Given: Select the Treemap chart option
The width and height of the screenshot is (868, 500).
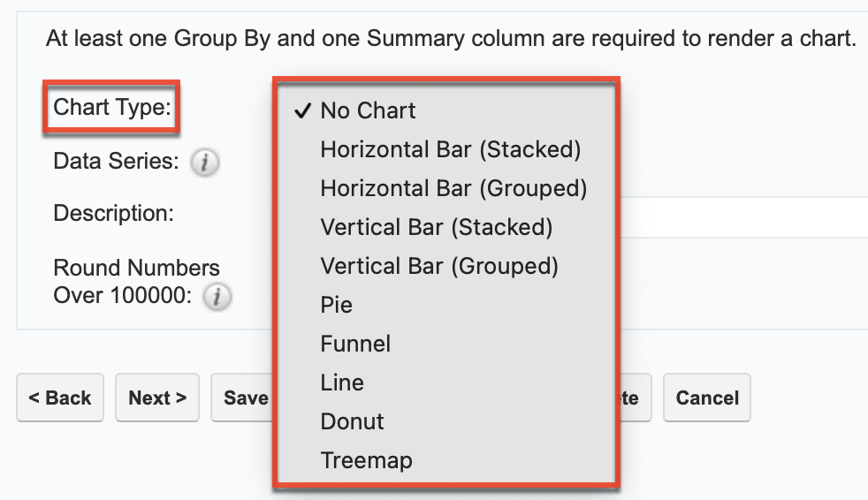Looking at the screenshot, I should click(x=366, y=460).
